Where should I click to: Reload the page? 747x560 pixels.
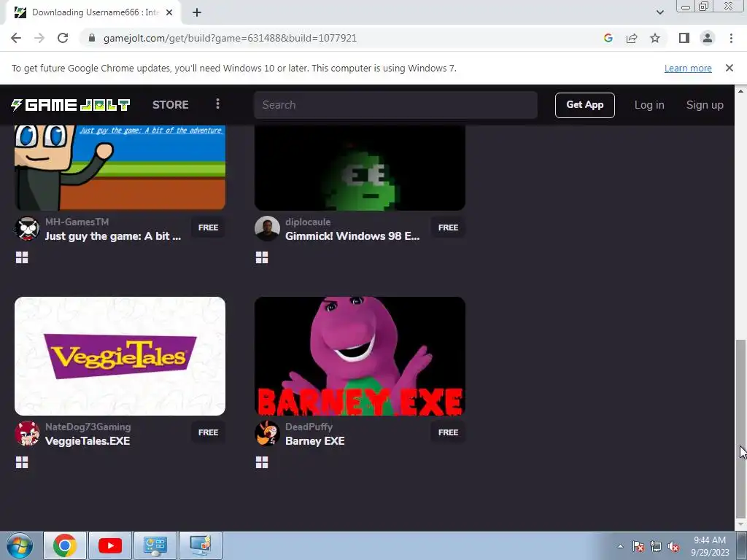tap(63, 38)
